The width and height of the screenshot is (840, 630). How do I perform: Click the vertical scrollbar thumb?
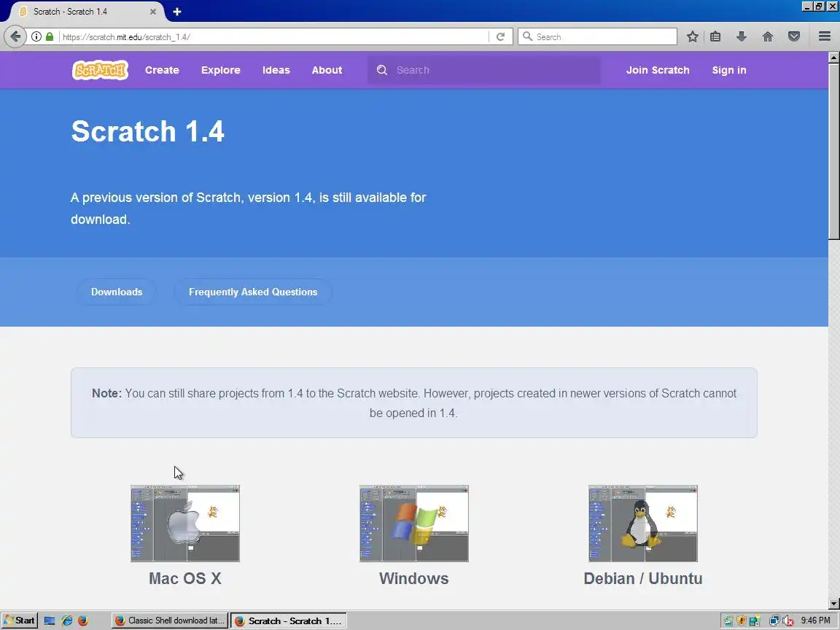coord(833,152)
